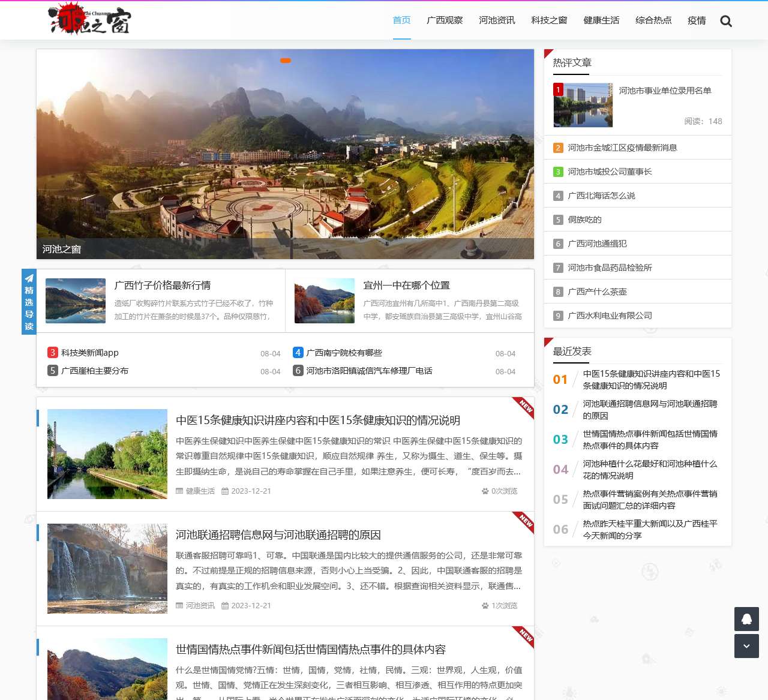
Task: Open hot article 河池市金城江区疫情最新消息
Action: [622, 148]
